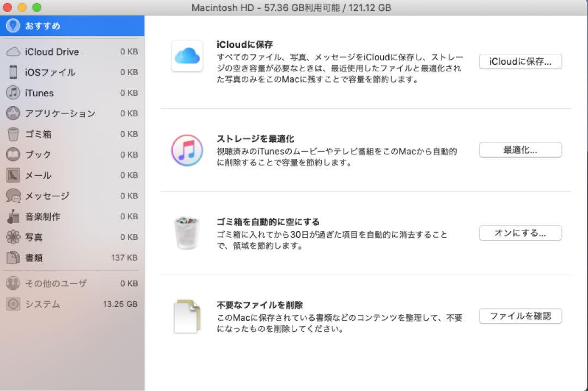Close the window with the red button
The width and height of the screenshot is (588, 391).
[x=7, y=7]
